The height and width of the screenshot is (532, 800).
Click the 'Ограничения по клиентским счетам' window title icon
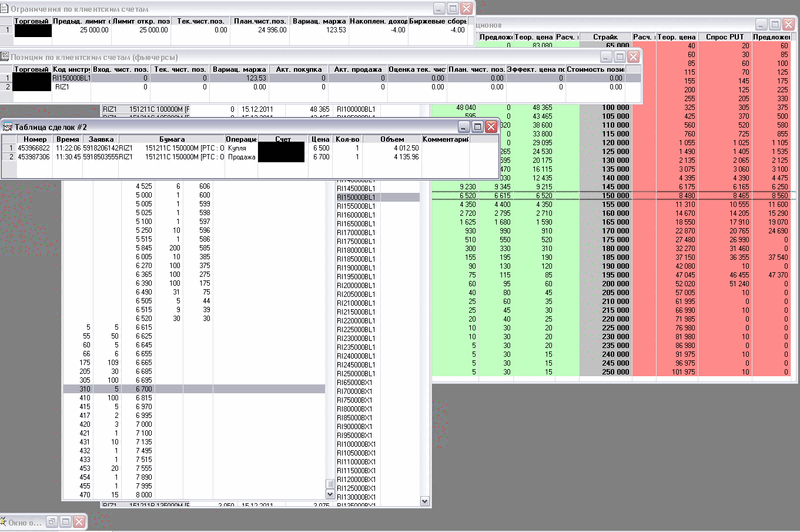[x=4, y=9]
